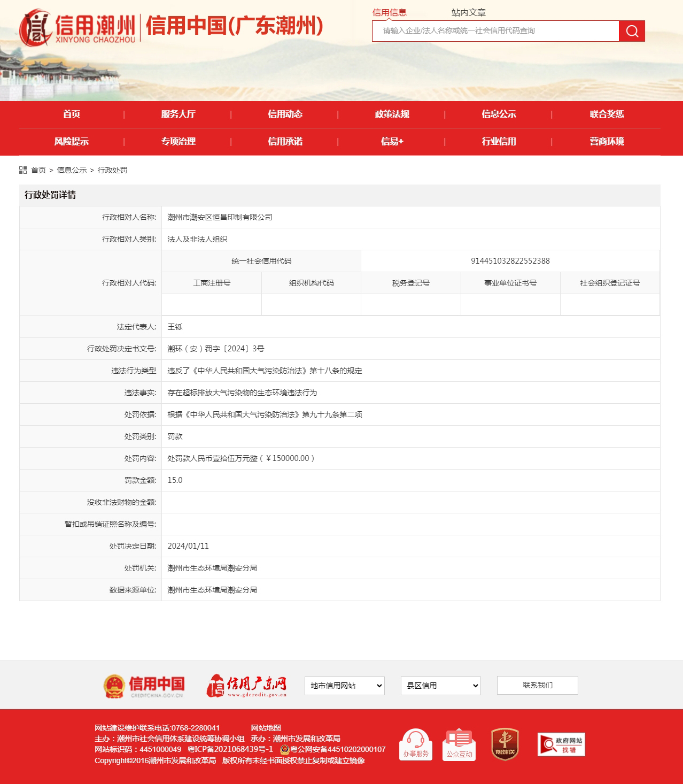The image size is (683, 784).
Task: Click the red search magnifier button
Action: (632, 31)
